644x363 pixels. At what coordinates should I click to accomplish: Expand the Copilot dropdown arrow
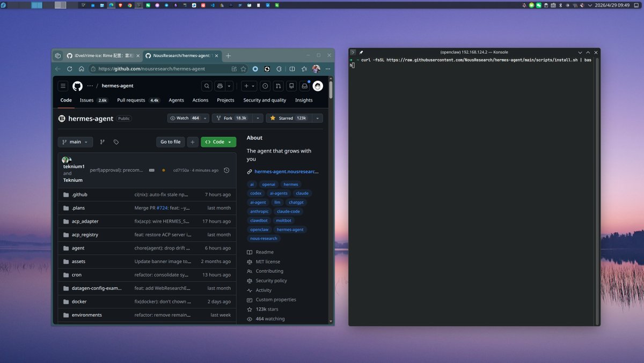[229, 86]
